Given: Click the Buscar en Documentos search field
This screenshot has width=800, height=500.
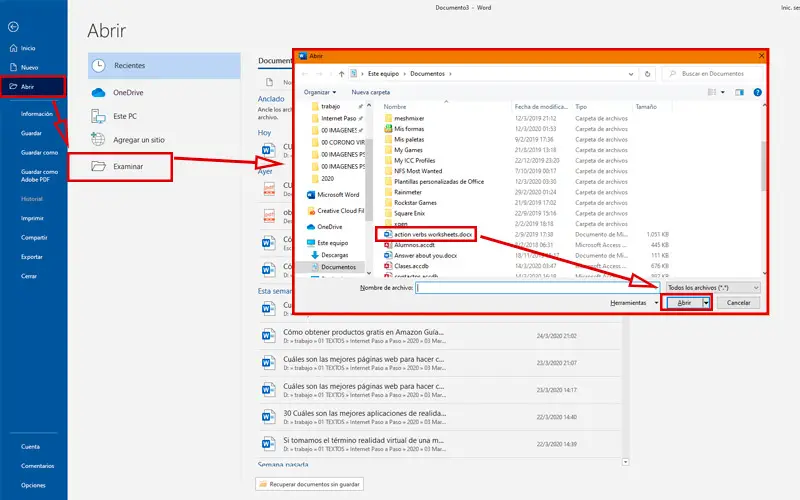Looking at the screenshot, I should coord(712,74).
